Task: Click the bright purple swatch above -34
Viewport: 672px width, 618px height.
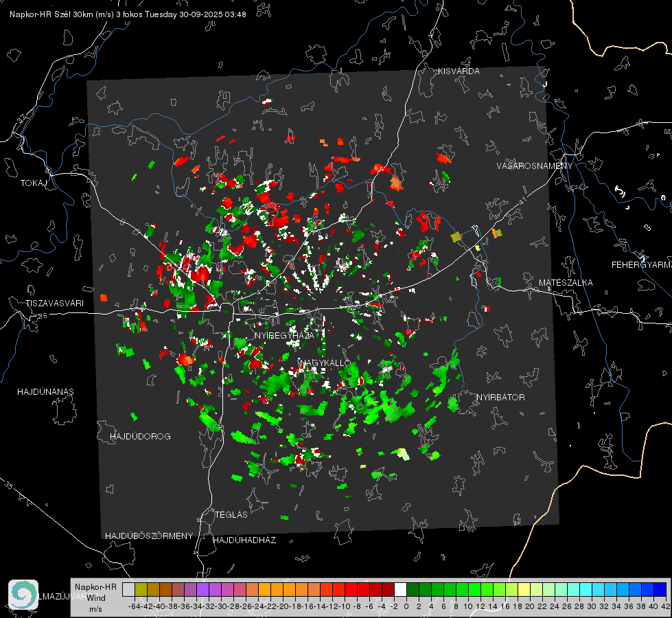Action: tap(202, 589)
